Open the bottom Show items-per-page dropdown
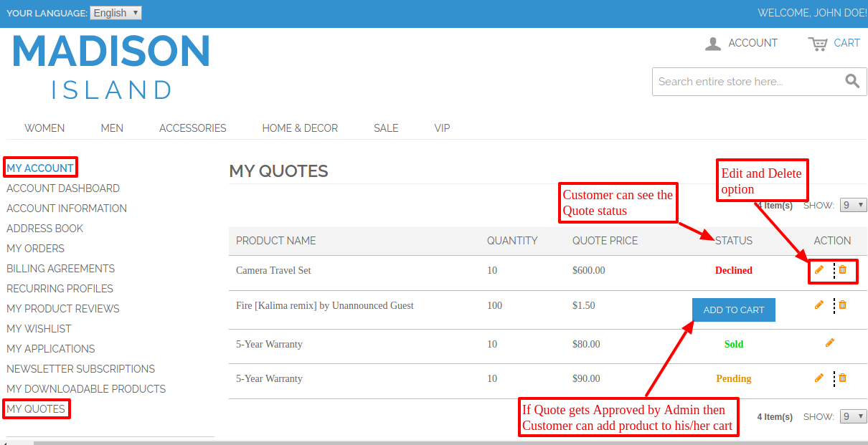Screen dimensions: 868x445 click(853, 416)
